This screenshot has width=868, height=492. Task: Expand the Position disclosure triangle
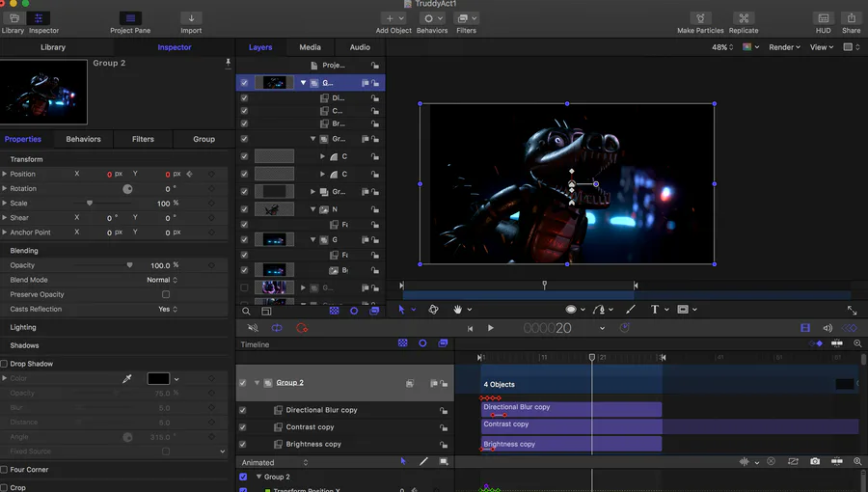tap(5, 175)
